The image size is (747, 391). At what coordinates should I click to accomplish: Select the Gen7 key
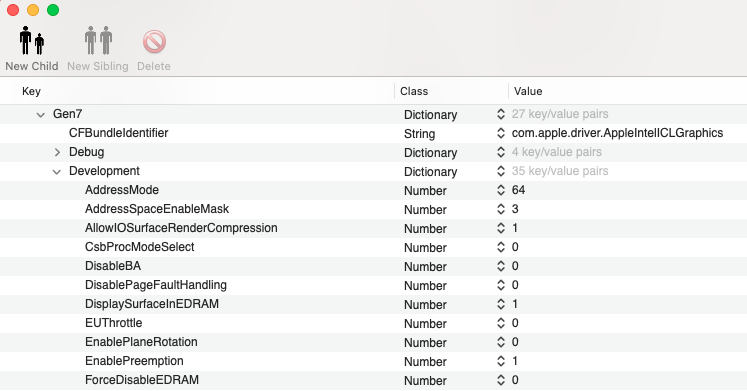click(67, 114)
